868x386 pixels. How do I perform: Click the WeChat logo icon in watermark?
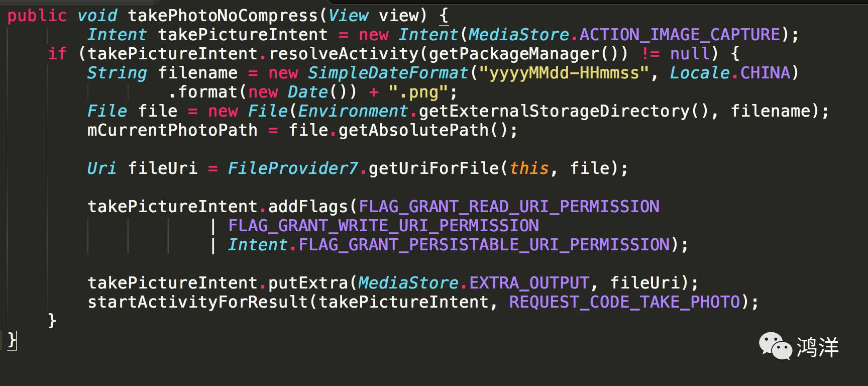tap(775, 346)
